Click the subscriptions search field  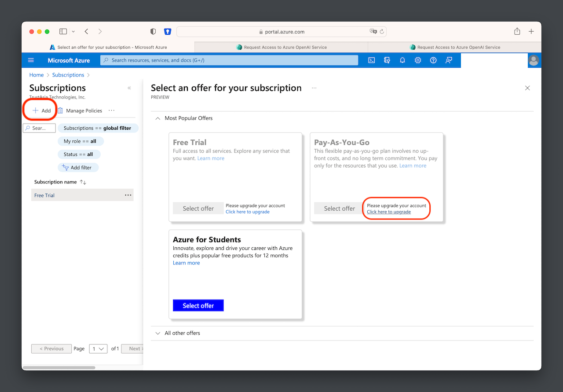[x=39, y=128]
